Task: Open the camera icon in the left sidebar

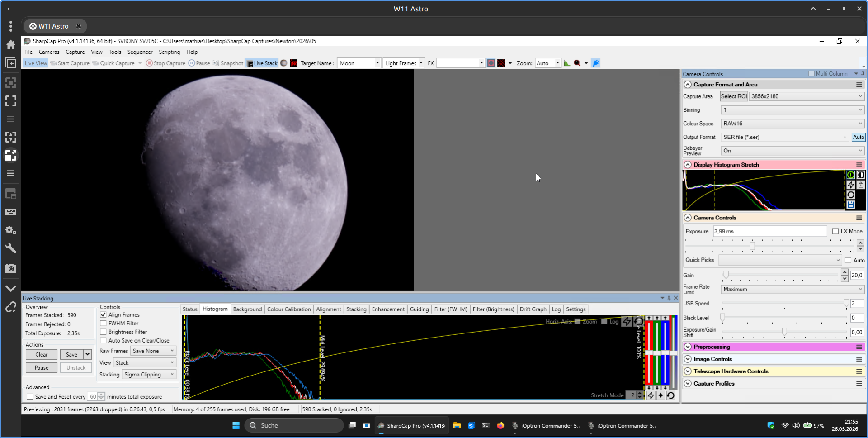Action: click(11, 269)
